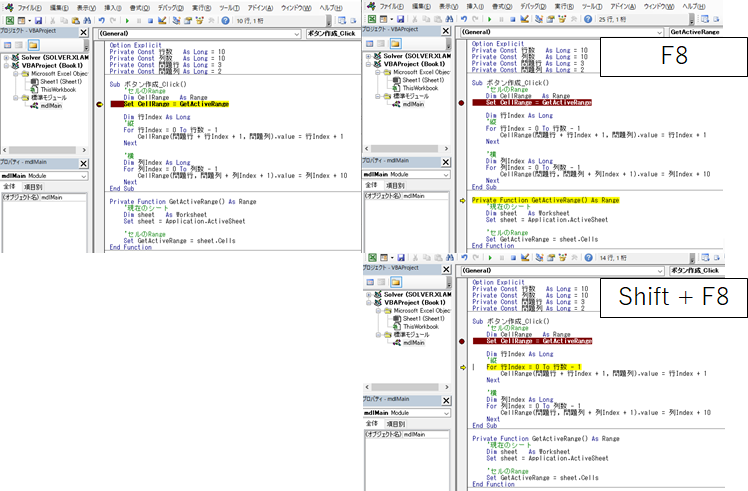Run with green play icon in Shift+F8 window
Viewport: 748px width, 491px height.
[490, 258]
